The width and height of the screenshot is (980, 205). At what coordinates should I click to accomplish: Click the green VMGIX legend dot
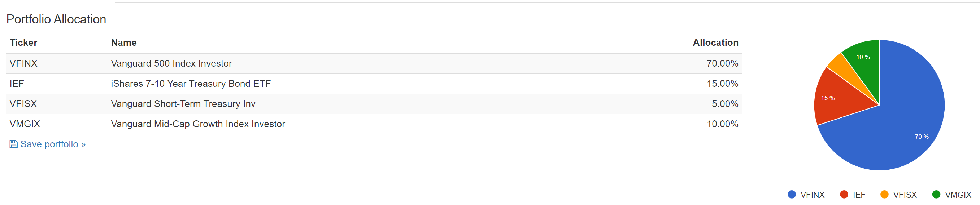tap(936, 194)
